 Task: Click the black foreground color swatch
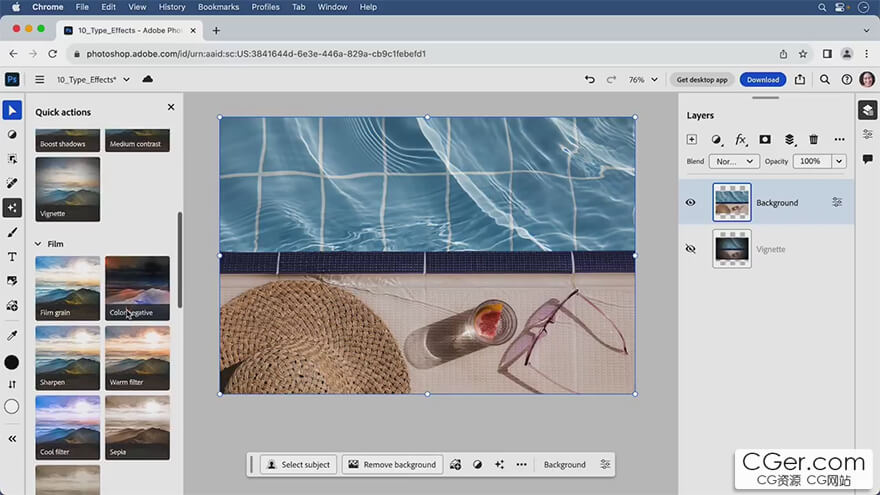tap(12, 363)
